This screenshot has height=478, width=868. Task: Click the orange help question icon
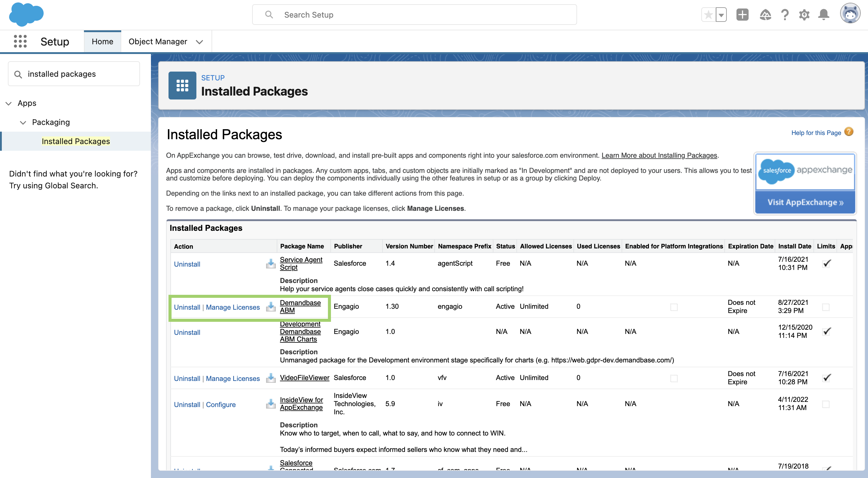(849, 132)
